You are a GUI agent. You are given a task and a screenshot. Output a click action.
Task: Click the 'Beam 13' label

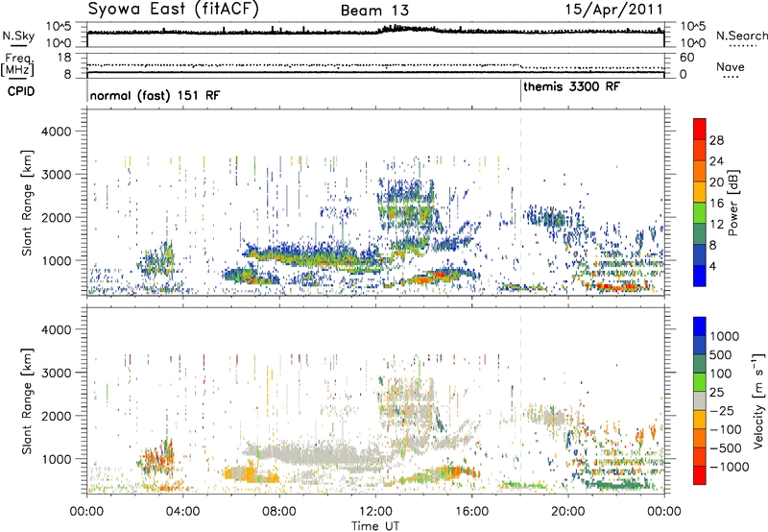(374, 11)
